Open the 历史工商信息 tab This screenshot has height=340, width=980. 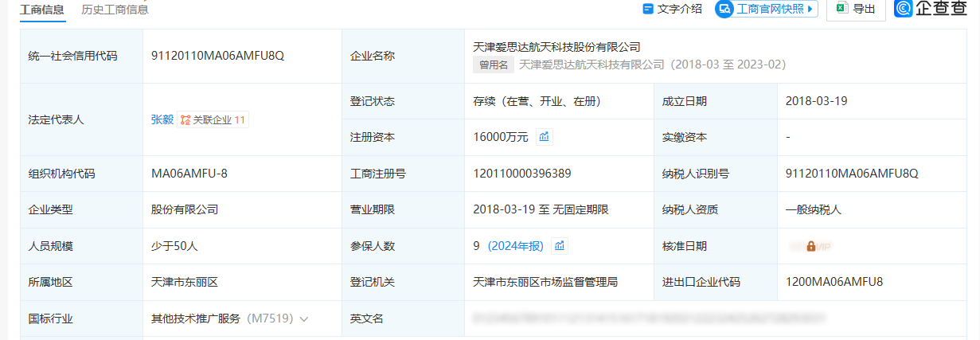pyautogui.click(x=115, y=10)
